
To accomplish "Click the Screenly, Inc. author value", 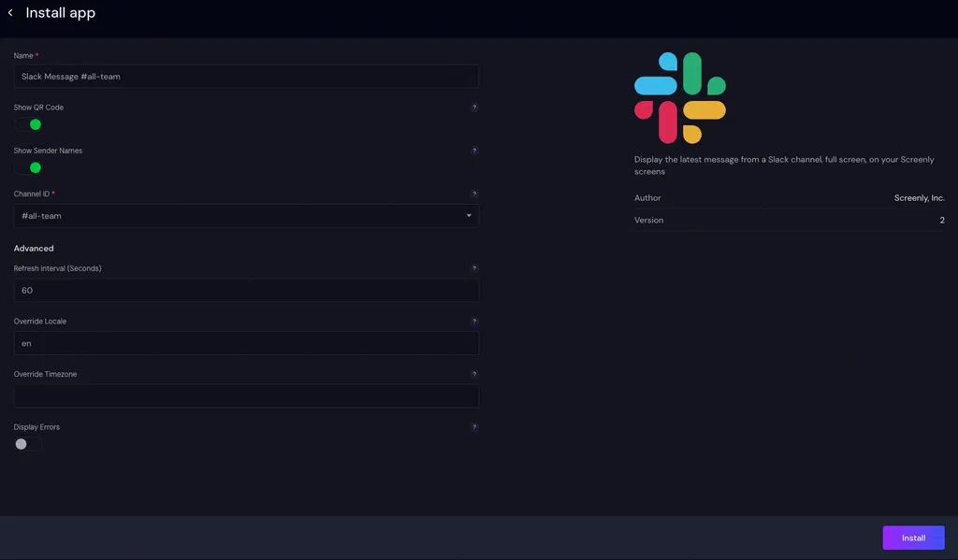I will pos(919,198).
